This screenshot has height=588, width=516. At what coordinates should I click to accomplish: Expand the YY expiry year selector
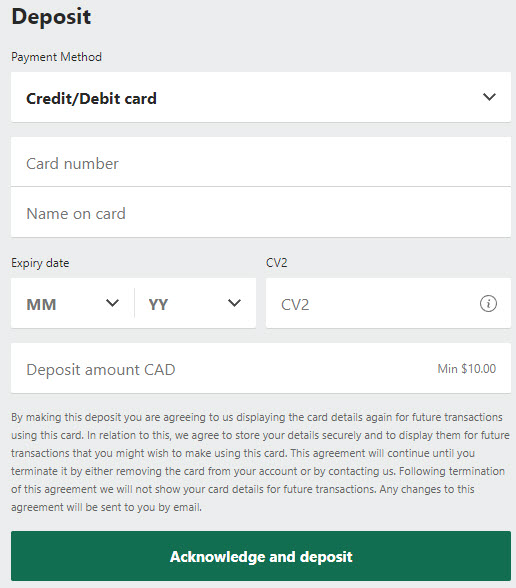tap(195, 303)
